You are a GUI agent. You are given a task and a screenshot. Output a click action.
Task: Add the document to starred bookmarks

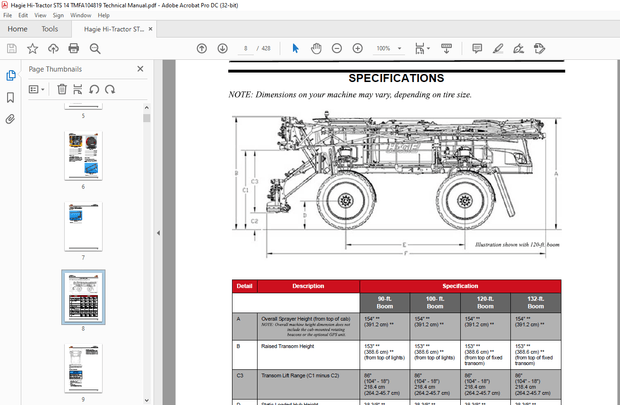[32, 48]
